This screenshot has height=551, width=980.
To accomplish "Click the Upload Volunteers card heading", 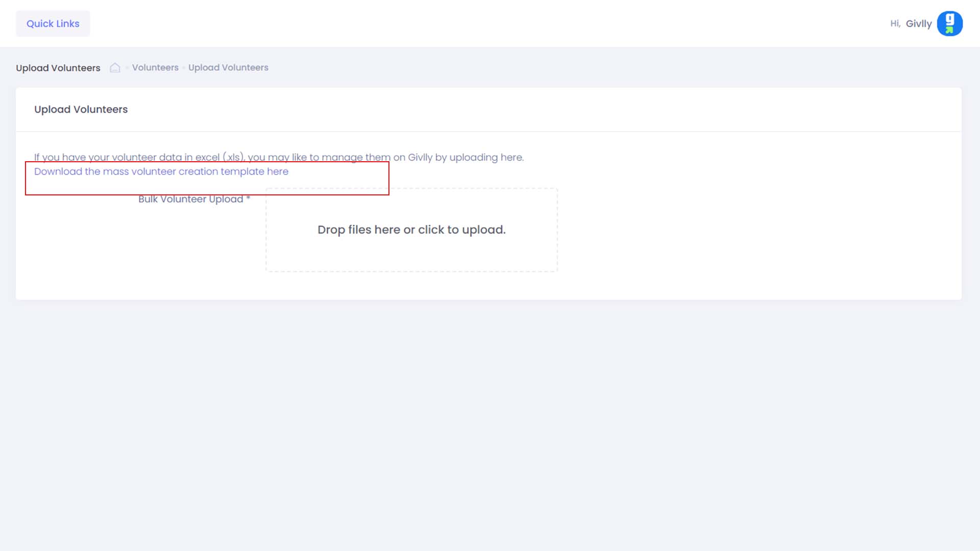I will 81,109.
